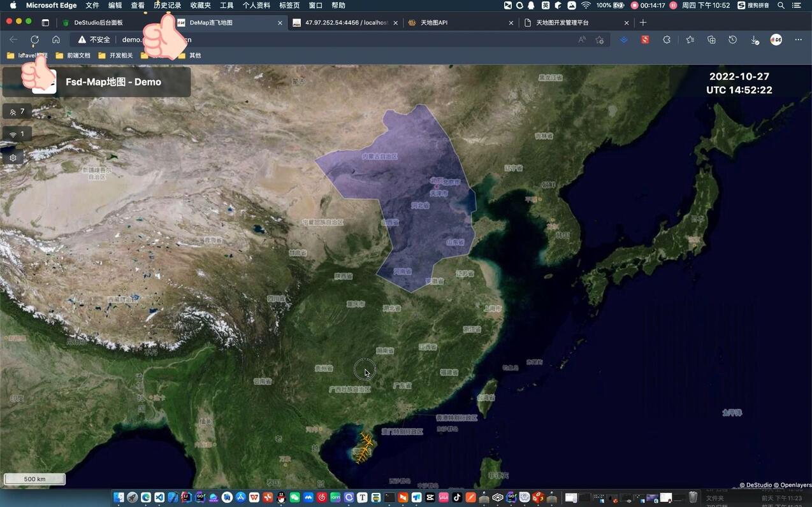Open the Edge settings and more menu
The height and width of the screenshot is (507, 812).
[798, 39]
